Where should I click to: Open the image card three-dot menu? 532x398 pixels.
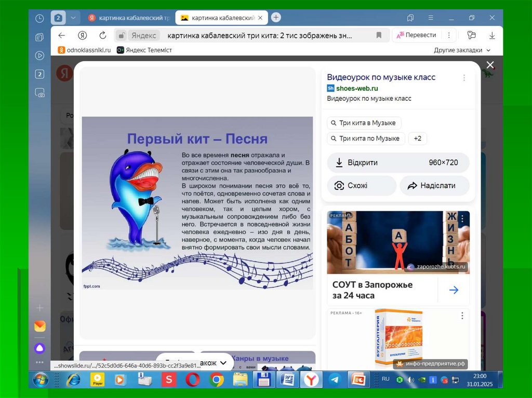click(x=464, y=78)
